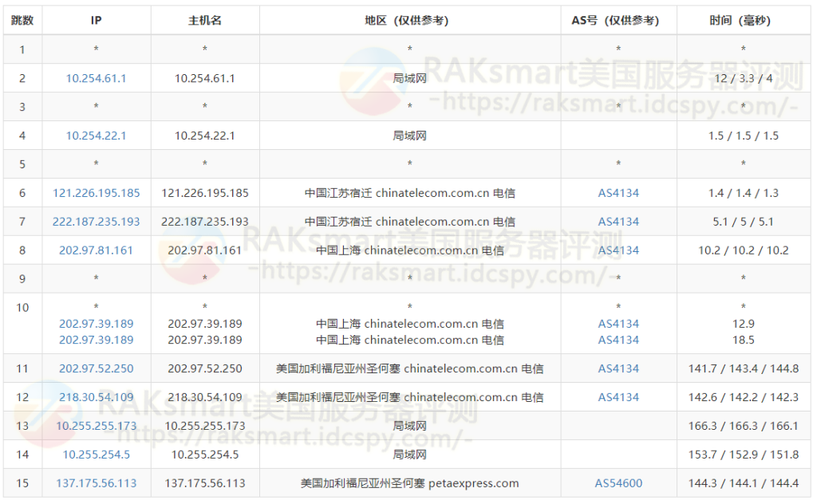Open the blue 218.30.54.109 IP link

96,397
